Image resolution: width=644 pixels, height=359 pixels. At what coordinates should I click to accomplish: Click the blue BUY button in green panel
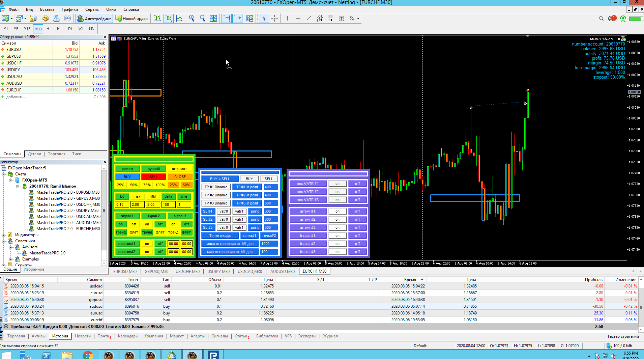point(127,177)
